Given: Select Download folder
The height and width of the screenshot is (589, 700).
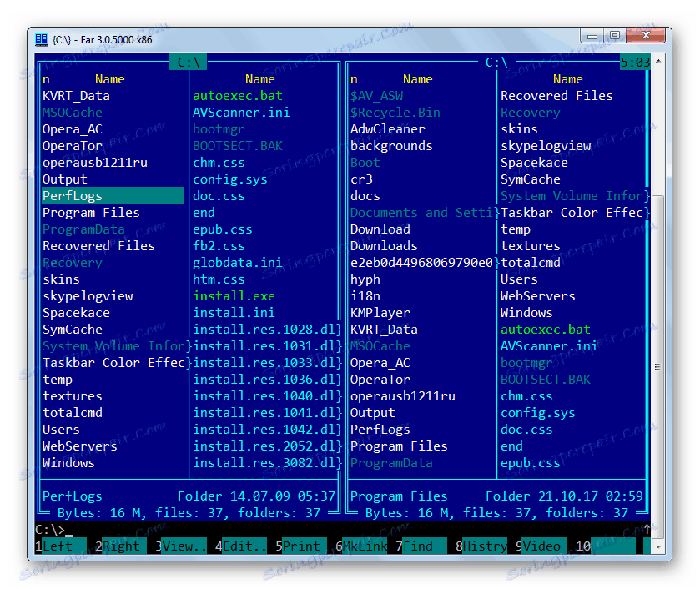Looking at the screenshot, I should click(x=380, y=229).
